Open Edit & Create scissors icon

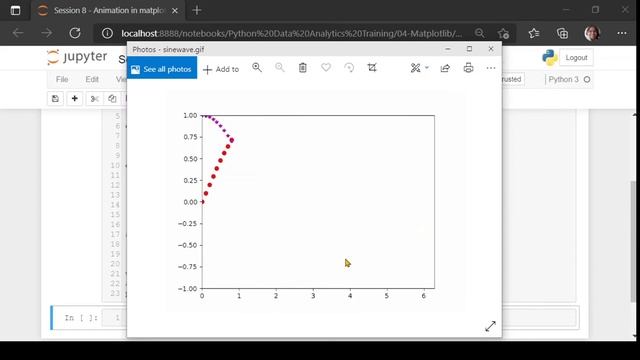tap(416, 68)
